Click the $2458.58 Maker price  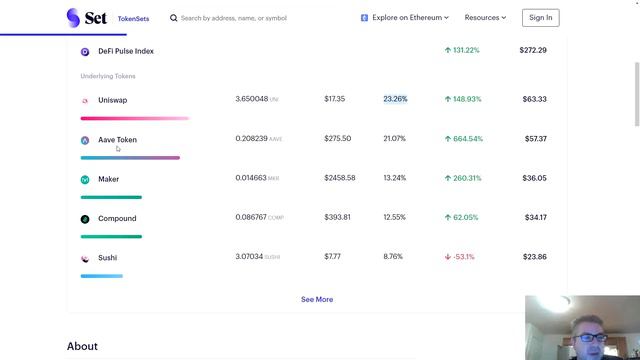point(340,178)
